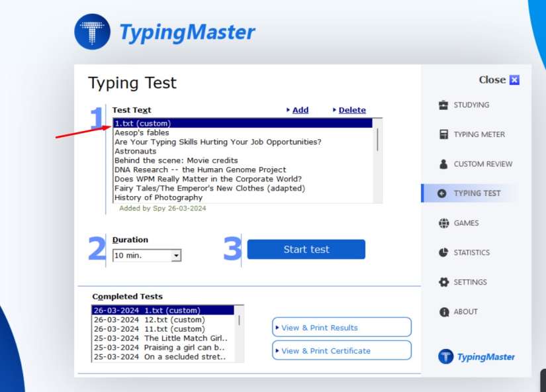
Task: Open the TYPING METER section
Action: 479,134
